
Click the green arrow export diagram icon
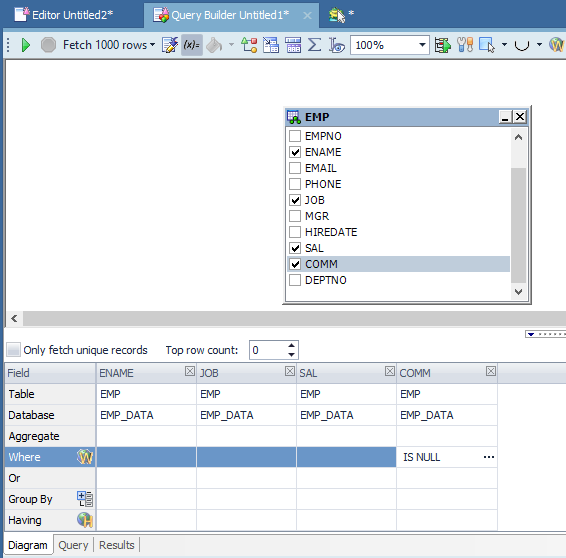pos(443,45)
